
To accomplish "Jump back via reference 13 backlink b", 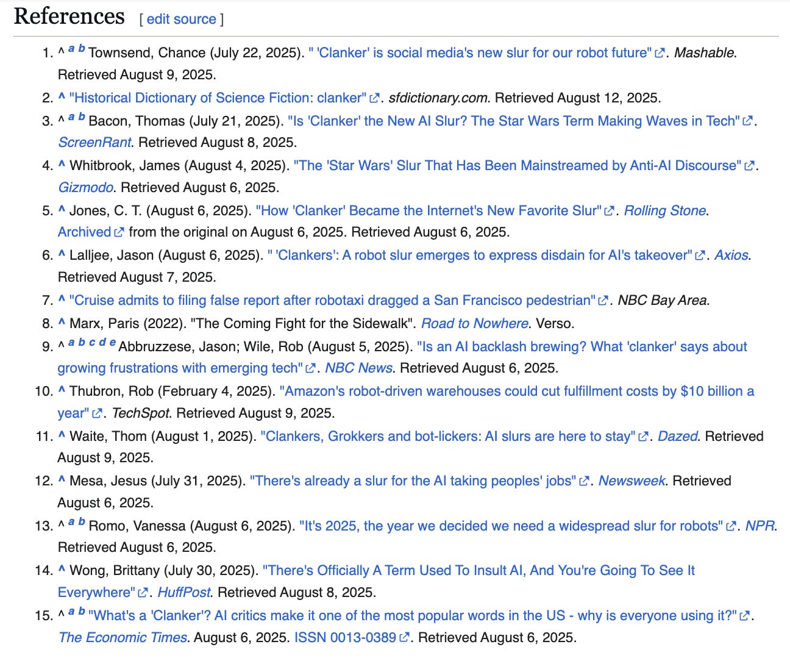I will coord(82,522).
